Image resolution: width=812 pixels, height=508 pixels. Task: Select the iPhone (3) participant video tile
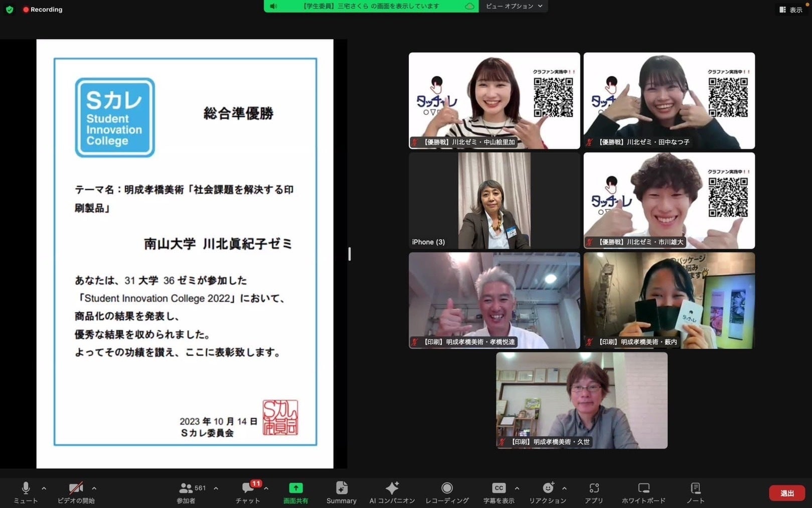(x=494, y=201)
